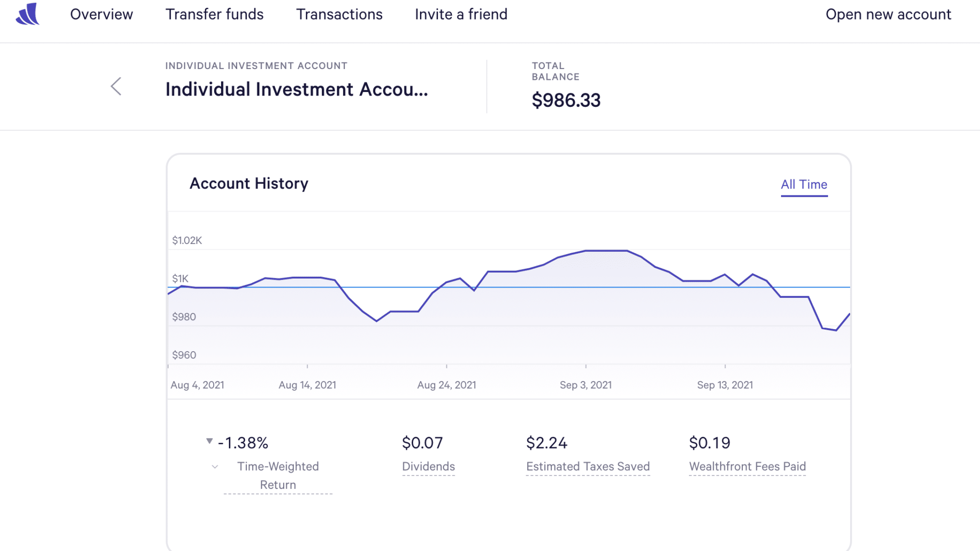Click Open new account link

[x=888, y=14]
